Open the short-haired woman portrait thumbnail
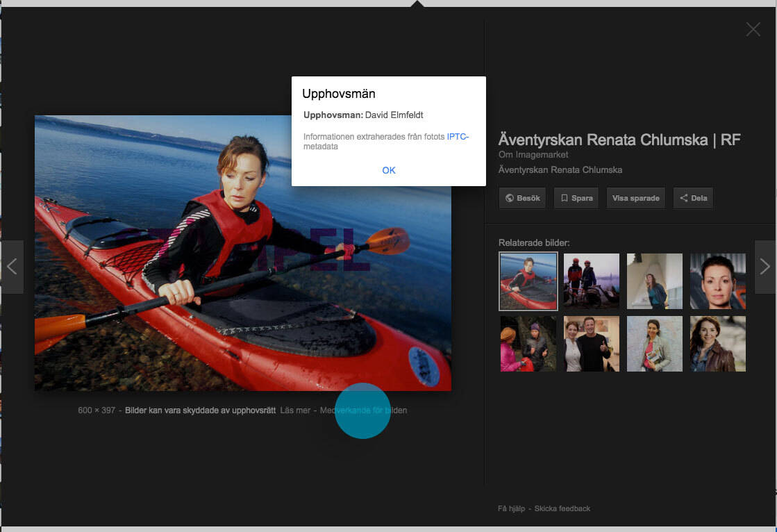777x532 pixels. pos(717,281)
